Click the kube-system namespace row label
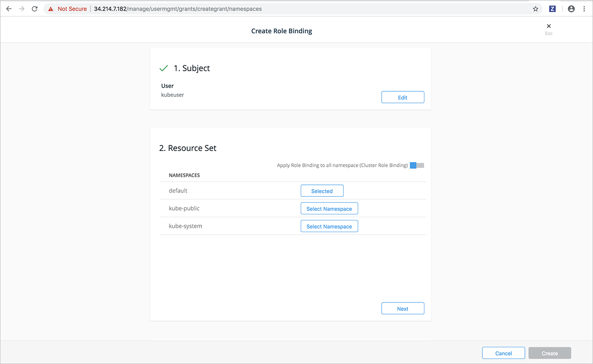 tap(185, 226)
